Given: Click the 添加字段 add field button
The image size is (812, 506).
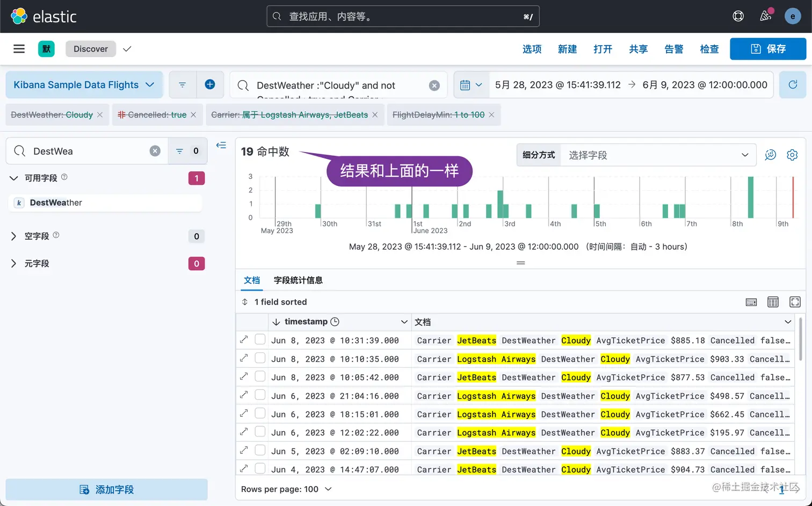Looking at the screenshot, I should coord(106,489).
